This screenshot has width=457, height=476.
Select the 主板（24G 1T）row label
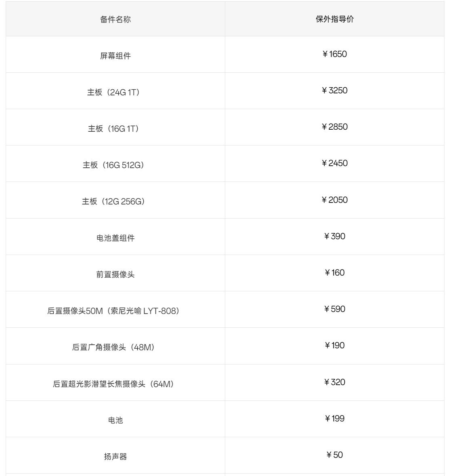(113, 93)
